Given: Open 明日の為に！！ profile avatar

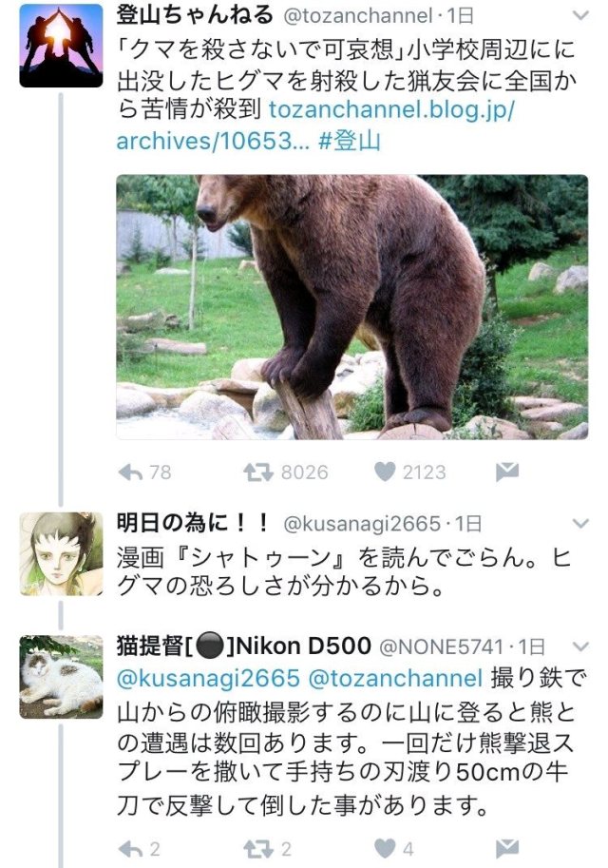Looking at the screenshot, I should (61, 553).
